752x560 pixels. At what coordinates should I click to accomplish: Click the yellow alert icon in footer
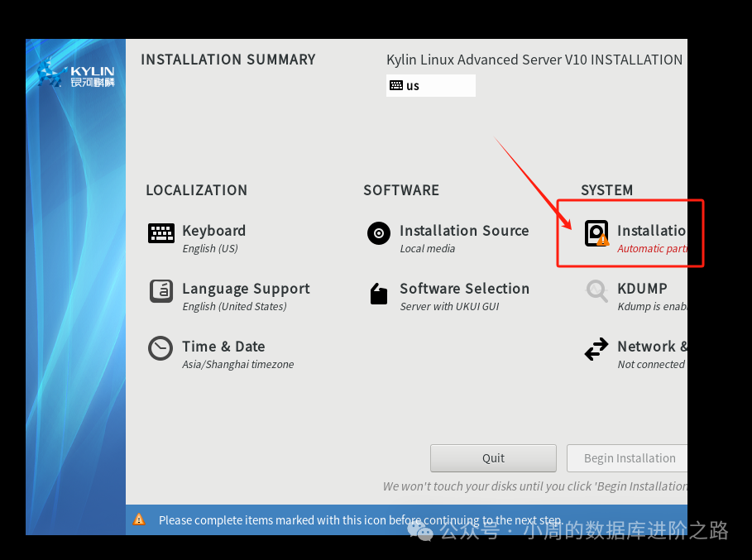click(x=139, y=519)
